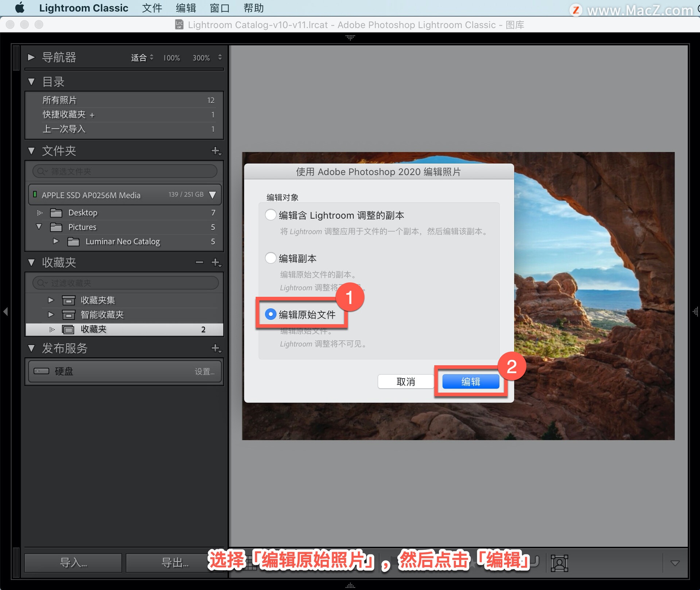Collapse the Pictures folder tree
700x590 pixels.
click(x=39, y=226)
